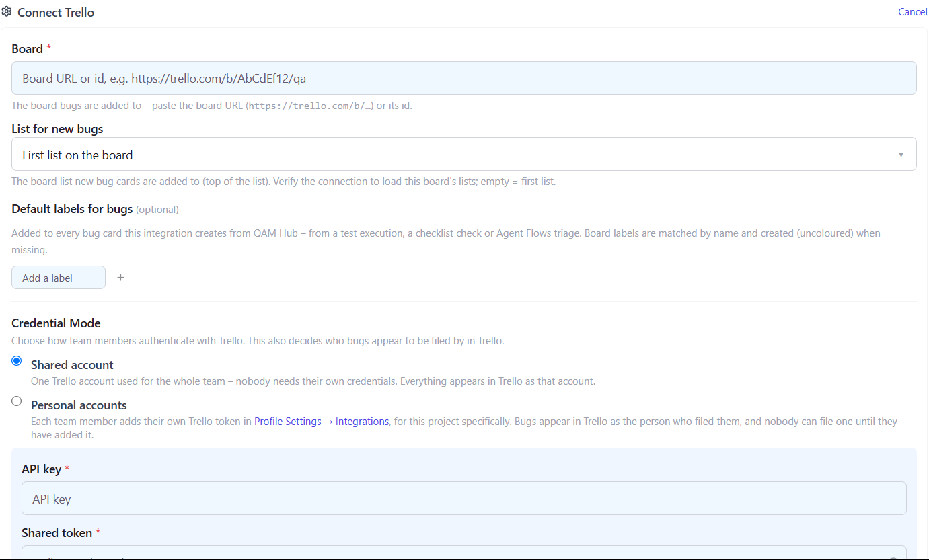This screenshot has width=929, height=560.
Task: Click the List for new bugs label
Action: tap(57, 129)
